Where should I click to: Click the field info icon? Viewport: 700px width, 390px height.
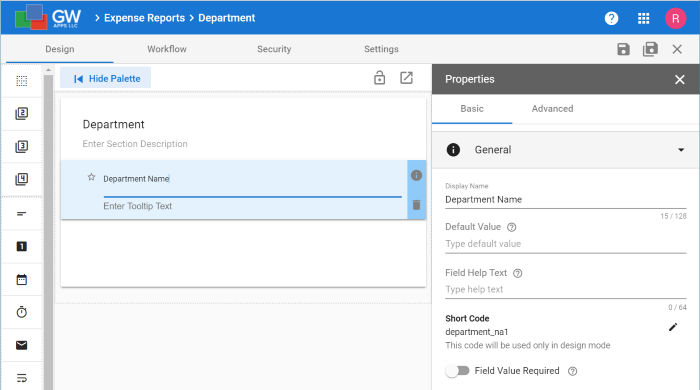416,175
